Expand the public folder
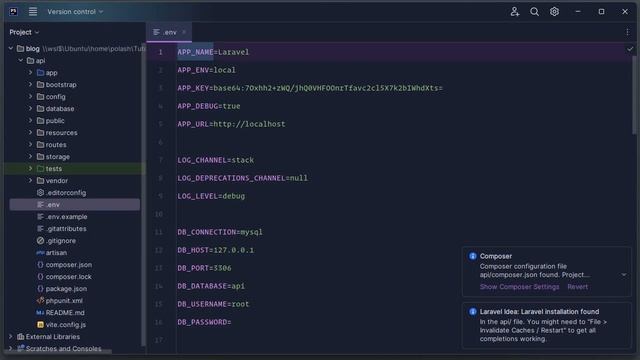Screen dimensions: 640x360 (x=30, y=120)
